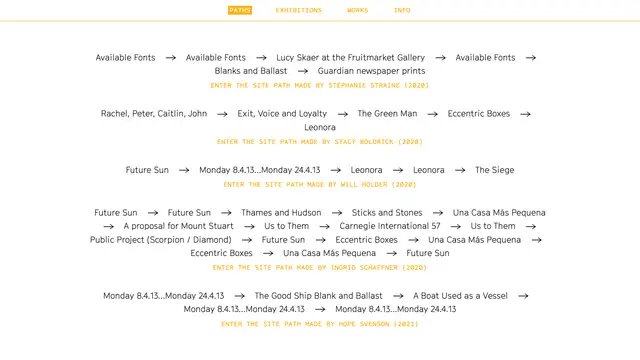Open Thames and Hudson entry

(281, 213)
